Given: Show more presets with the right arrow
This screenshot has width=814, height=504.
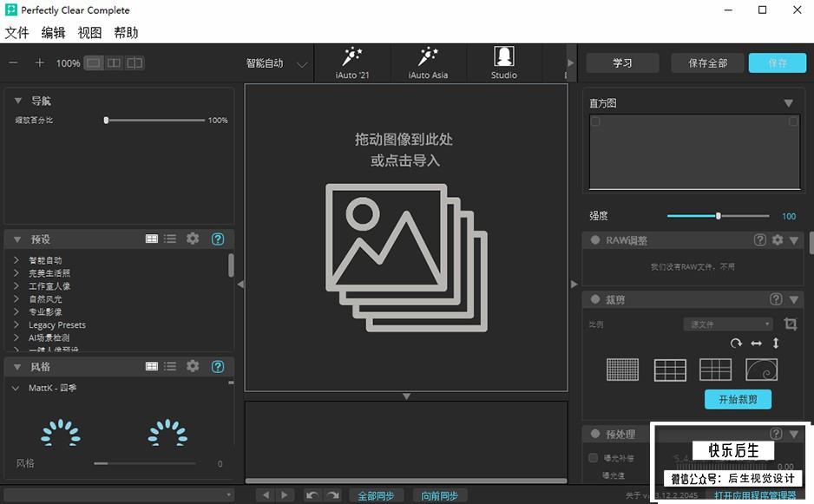Looking at the screenshot, I should pos(571,62).
